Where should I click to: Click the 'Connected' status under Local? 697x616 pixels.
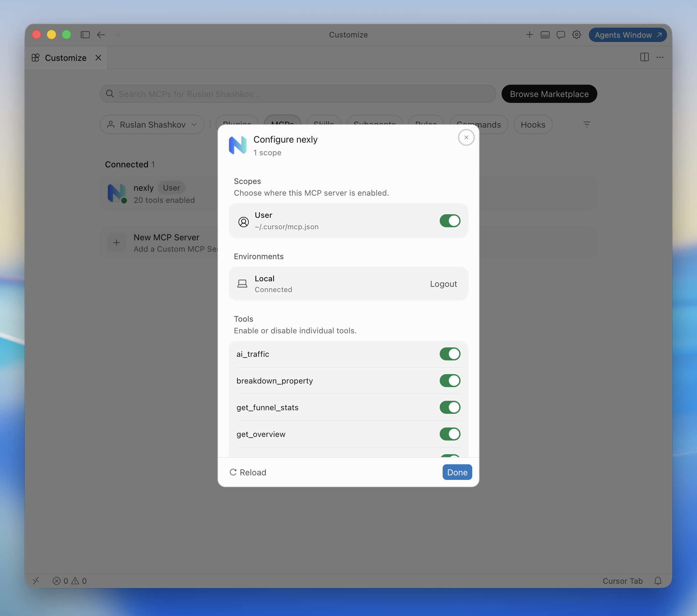tap(273, 289)
